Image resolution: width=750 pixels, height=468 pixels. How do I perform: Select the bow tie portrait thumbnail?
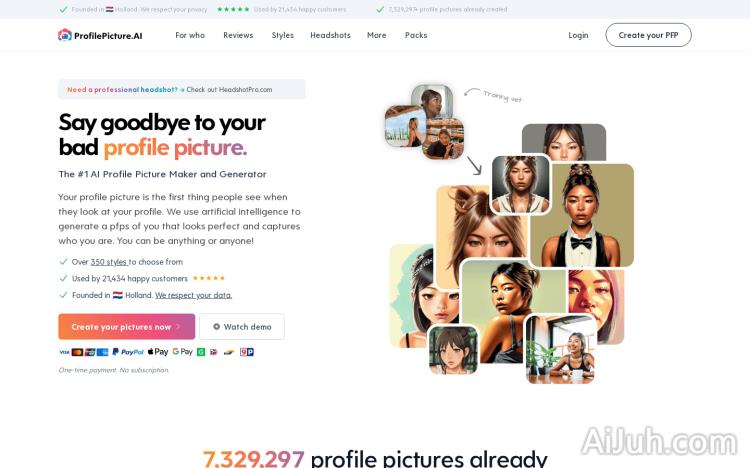[583, 215]
